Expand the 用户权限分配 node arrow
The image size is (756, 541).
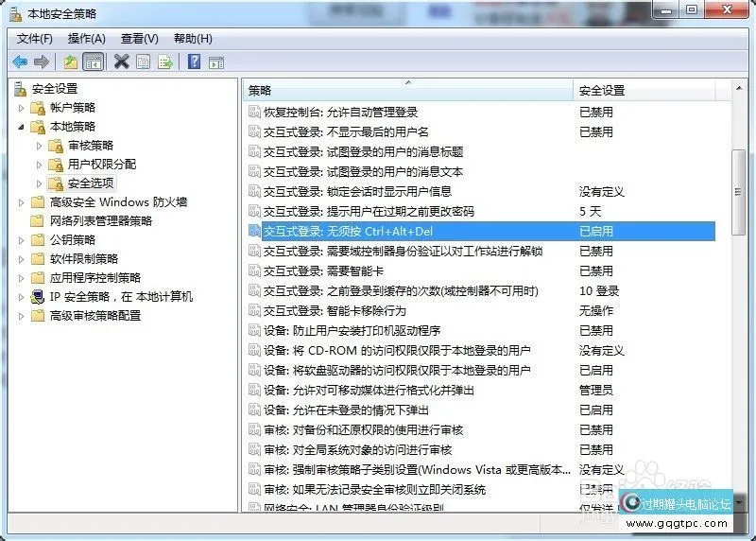40,165
